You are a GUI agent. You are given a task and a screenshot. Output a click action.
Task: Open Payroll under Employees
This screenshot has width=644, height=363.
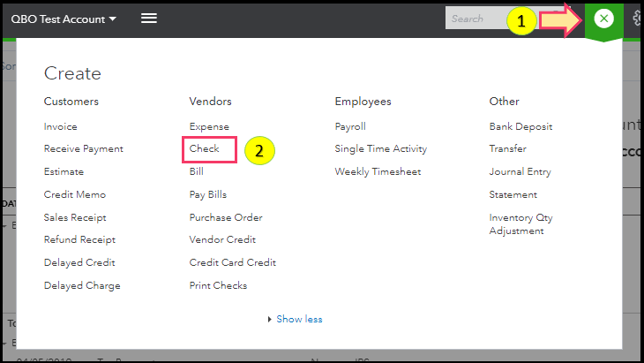point(350,126)
